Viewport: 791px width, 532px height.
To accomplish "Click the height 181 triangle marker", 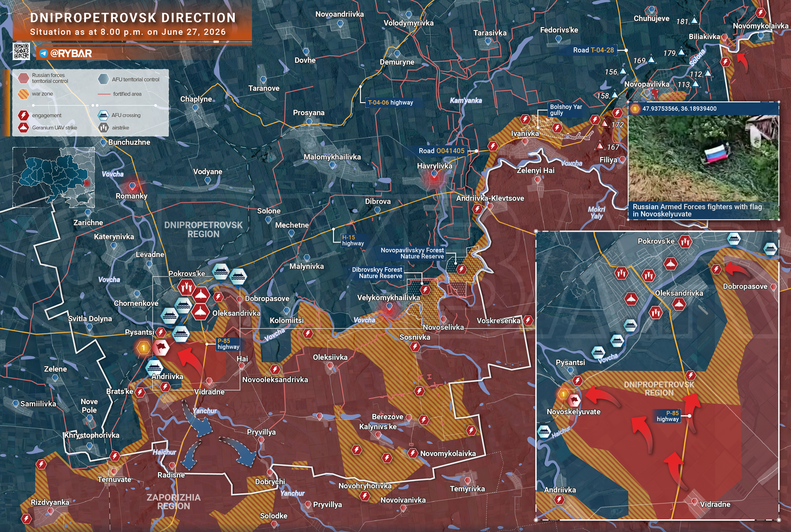I will pos(694,20).
